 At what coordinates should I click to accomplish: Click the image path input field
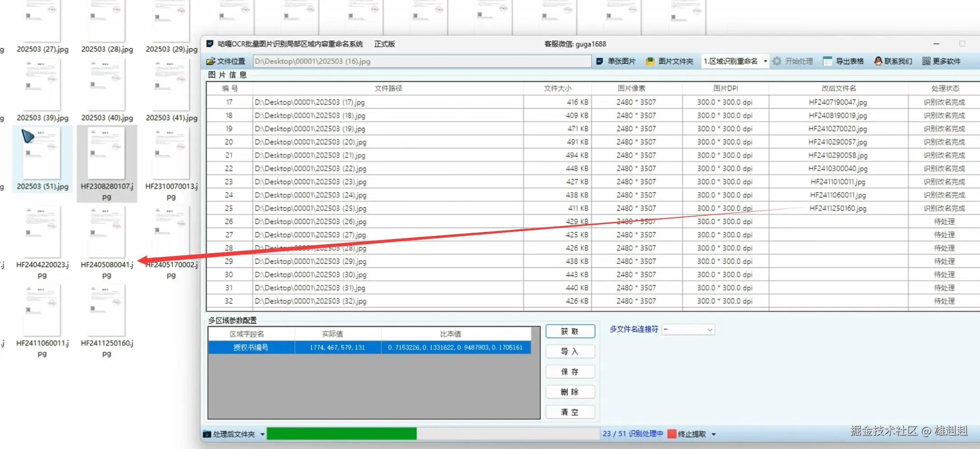[422, 61]
